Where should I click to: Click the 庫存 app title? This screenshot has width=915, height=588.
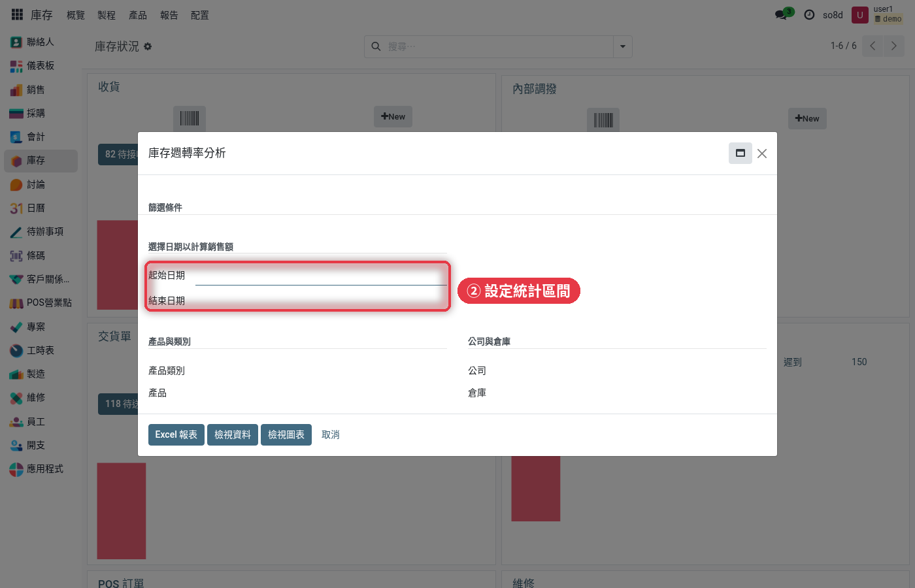pyautogui.click(x=42, y=15)
